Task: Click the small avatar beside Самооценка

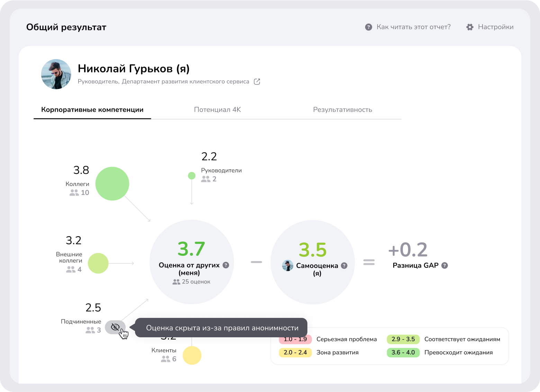Action: [288, 266]
